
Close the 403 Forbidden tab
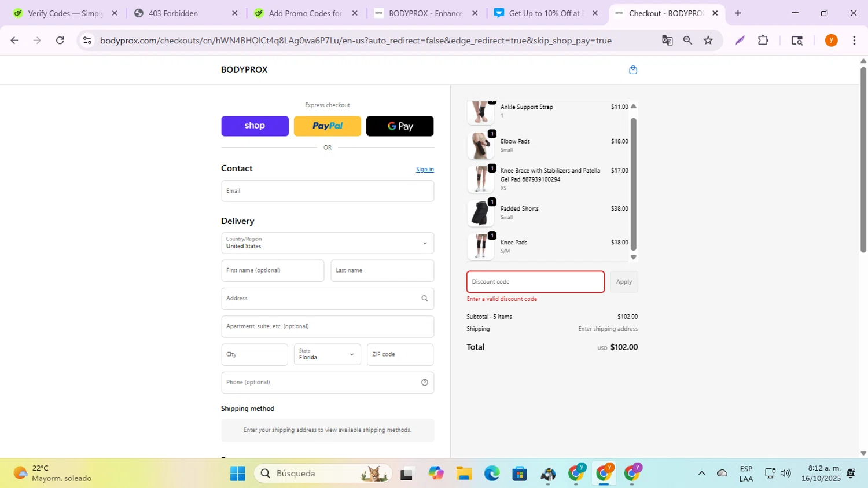tap(234, 13)
